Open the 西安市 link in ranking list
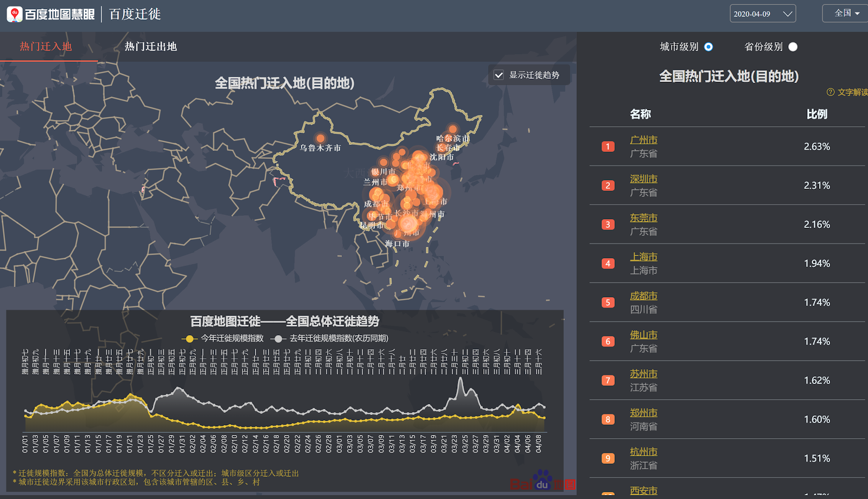 pyautogui.click(x=643, y=491)
